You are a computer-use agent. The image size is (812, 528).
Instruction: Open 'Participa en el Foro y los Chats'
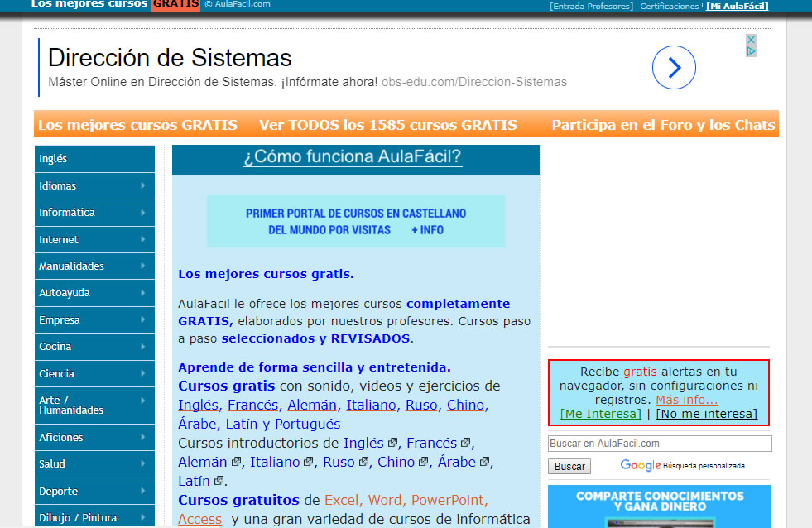(663, 125)
